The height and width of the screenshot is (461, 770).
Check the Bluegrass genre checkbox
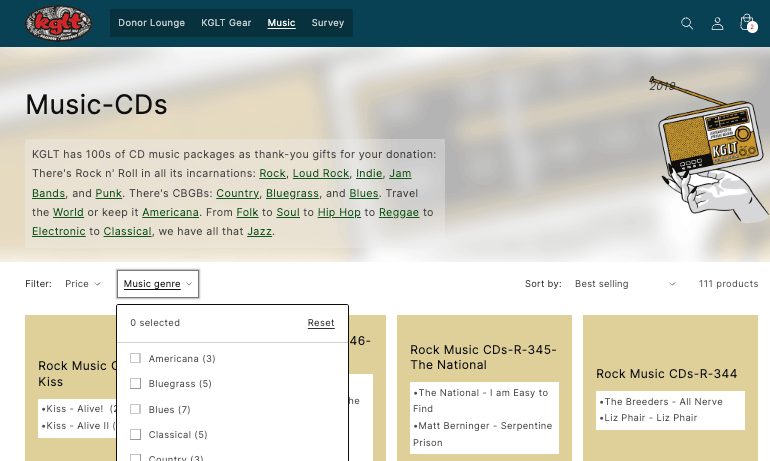pyautogui.click(x=135, y=383)
